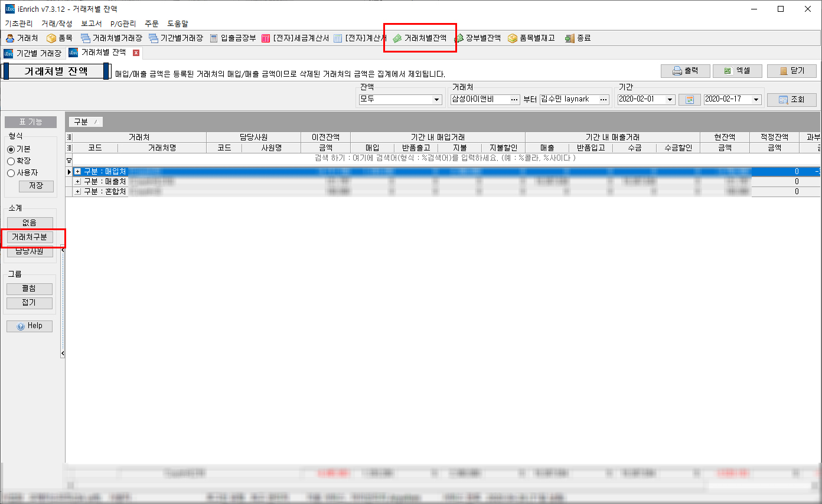The height and width of the screenshot is (504, 822).
Task: Open the period calendar picker button
Action: click(689, 100)
